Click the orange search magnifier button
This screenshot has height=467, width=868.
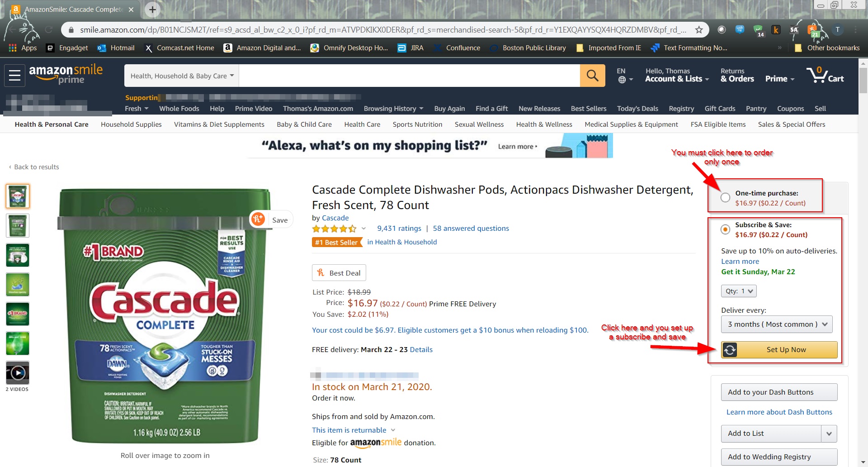(592, 76)
